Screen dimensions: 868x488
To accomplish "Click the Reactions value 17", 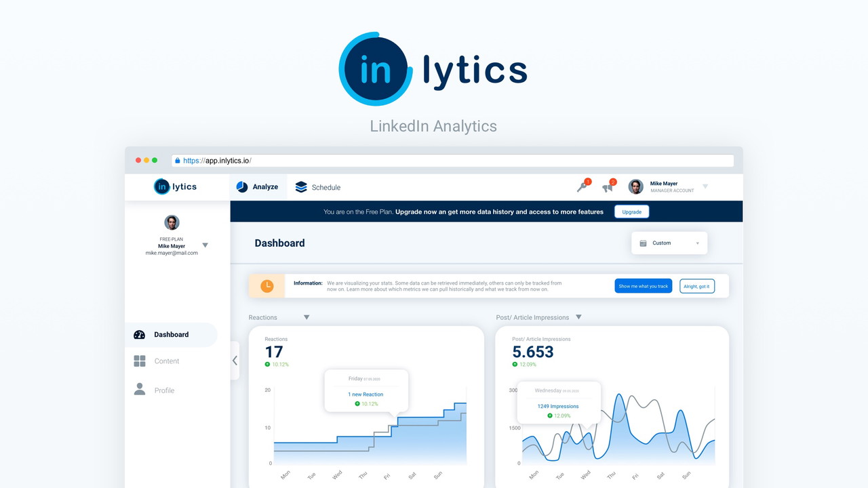I will point(274,352).
